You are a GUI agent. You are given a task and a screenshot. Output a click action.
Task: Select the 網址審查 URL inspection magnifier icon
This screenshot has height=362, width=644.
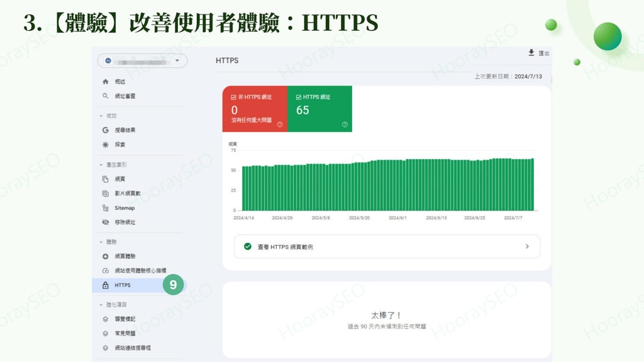pos(105,96)
